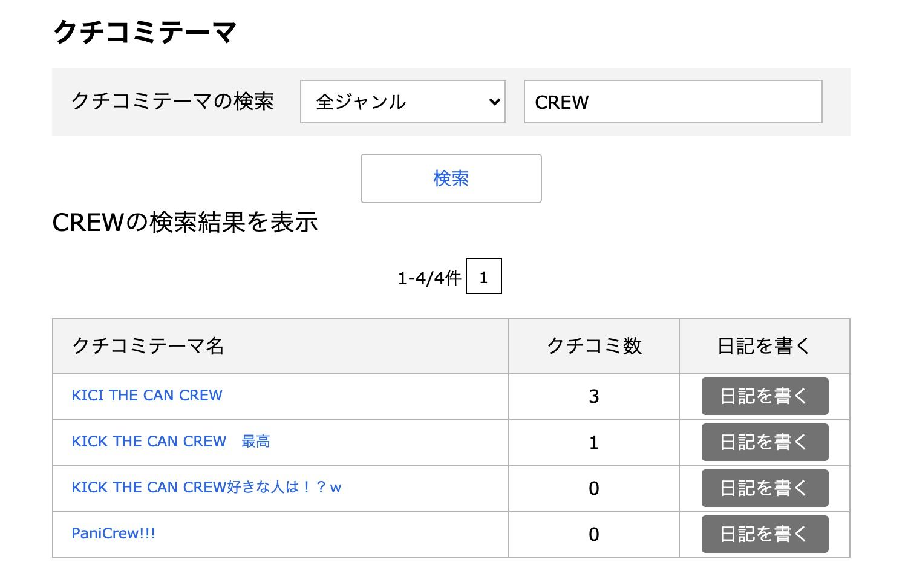911x588 pixels.
Task: Click count 3 in KICI THE CAN CREW row
Action: 594,396
